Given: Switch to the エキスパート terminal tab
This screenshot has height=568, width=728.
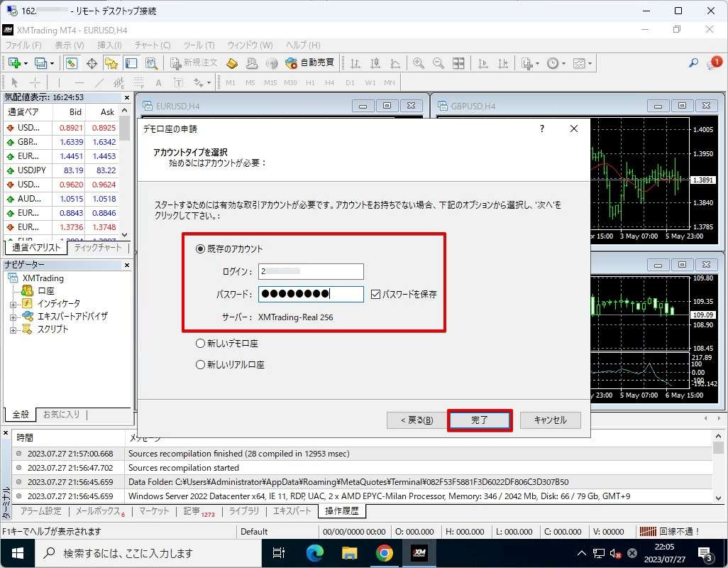Looking at the screenshot, I should 292,511.
